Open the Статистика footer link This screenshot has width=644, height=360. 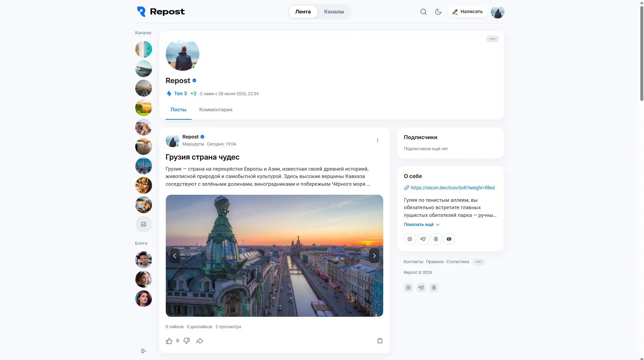pos(457,262)
